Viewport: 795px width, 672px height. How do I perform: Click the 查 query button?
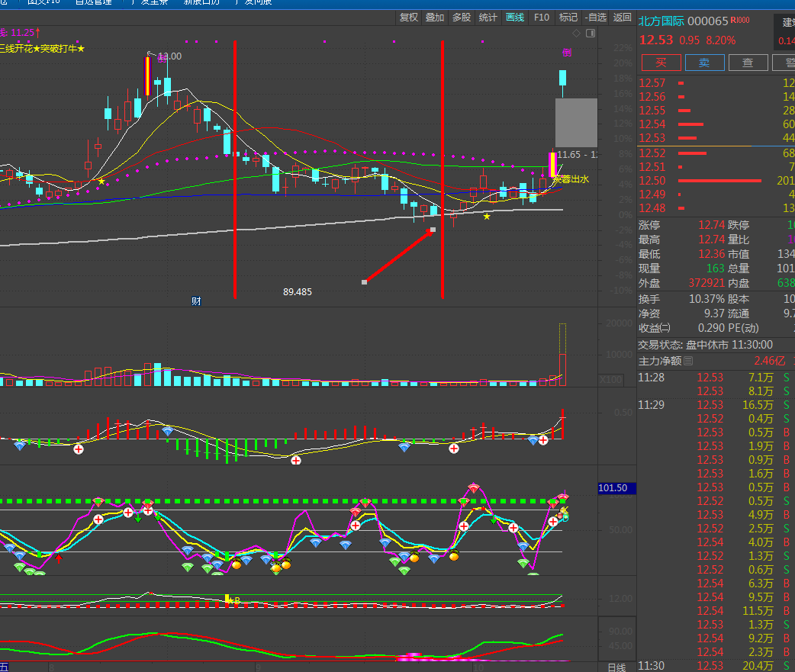point(748,63)
